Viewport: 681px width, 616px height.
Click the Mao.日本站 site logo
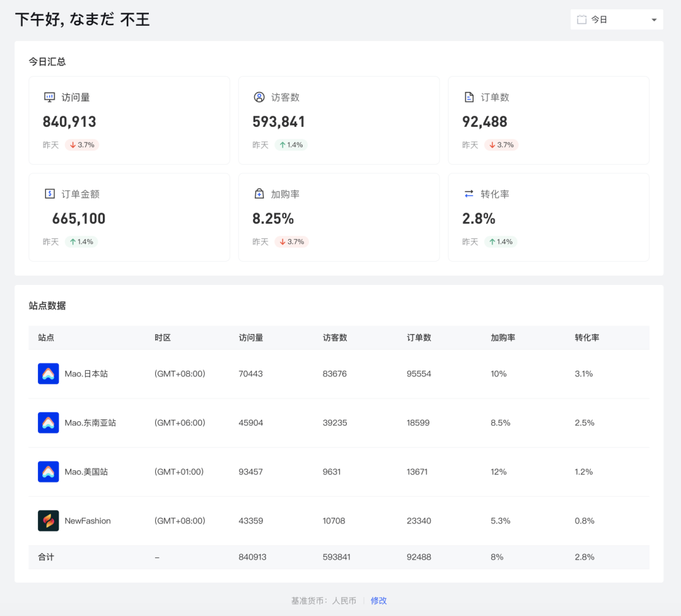pos(48,373)
